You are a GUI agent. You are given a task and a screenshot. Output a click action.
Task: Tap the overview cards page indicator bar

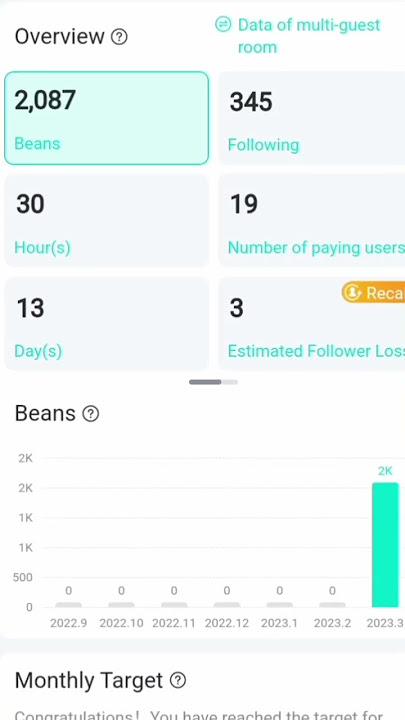pyautogui.click(x=214, y=382)
